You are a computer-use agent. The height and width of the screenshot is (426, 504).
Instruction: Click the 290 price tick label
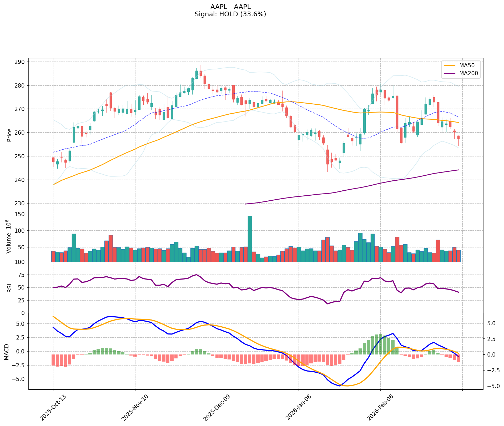(21, 62)
